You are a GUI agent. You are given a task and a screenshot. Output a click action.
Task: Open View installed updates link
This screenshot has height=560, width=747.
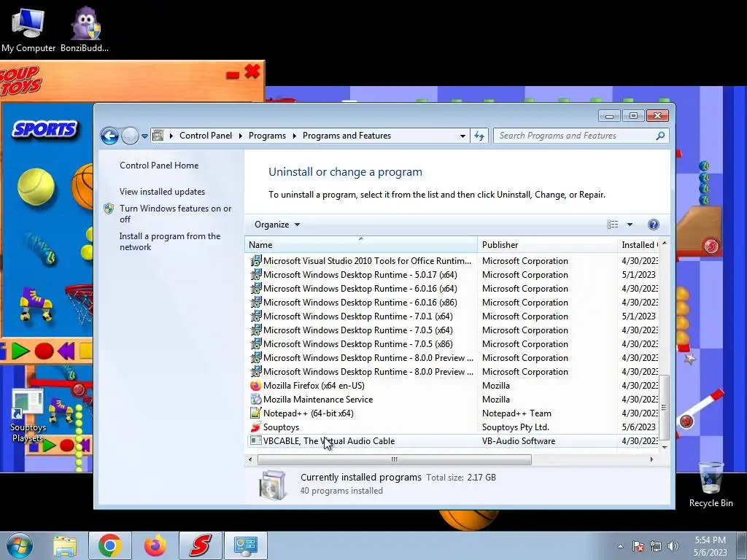[x=163, y=192]
